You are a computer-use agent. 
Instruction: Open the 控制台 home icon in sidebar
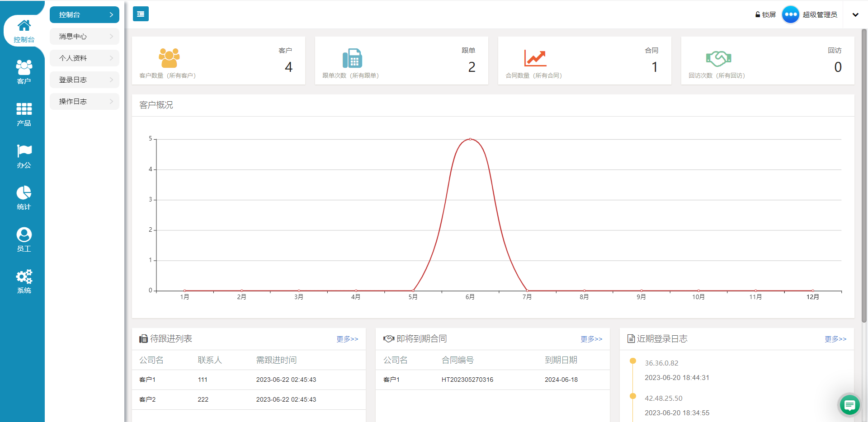click(x=24, y=25)
